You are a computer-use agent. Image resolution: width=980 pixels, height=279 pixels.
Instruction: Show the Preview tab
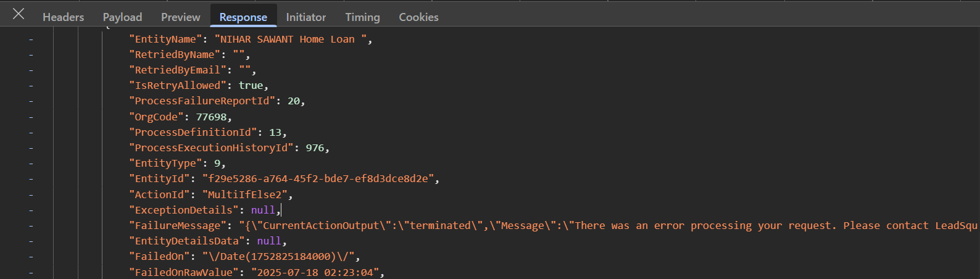coord(180,17)
